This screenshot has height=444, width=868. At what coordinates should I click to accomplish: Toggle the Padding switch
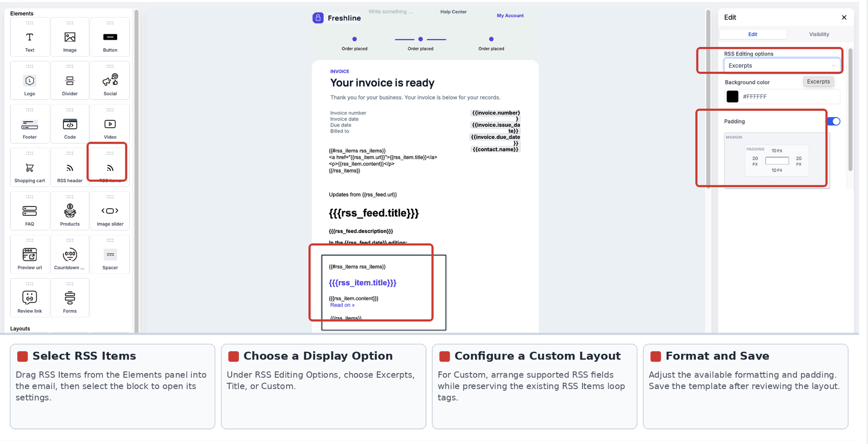[x=834, y=121]
